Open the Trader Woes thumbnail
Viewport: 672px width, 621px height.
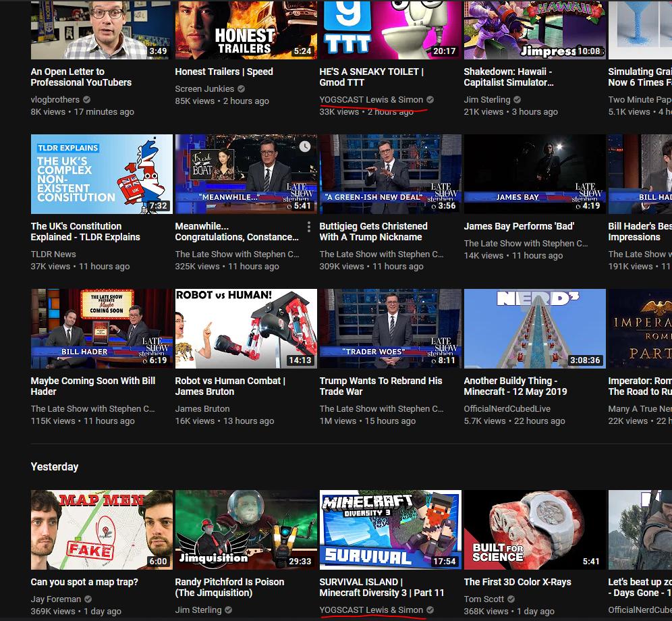tap(391, 329)
